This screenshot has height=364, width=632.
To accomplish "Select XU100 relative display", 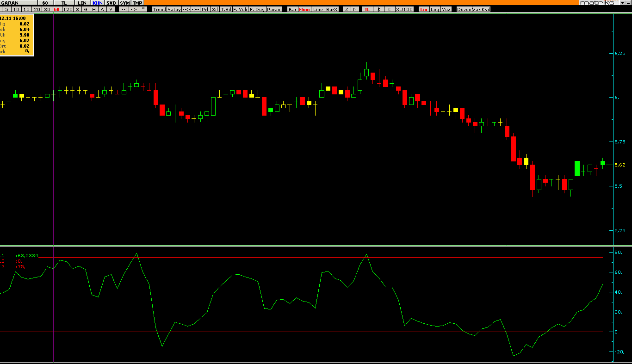I will coord(404,9).
